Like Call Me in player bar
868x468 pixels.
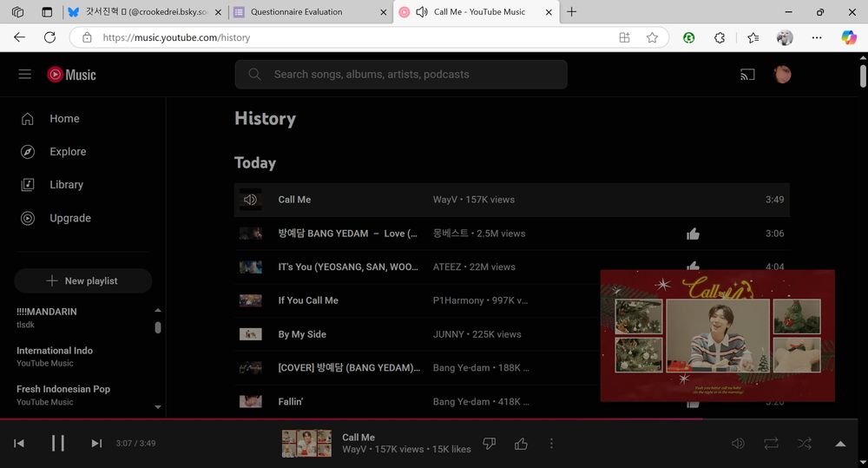(521, 443)
